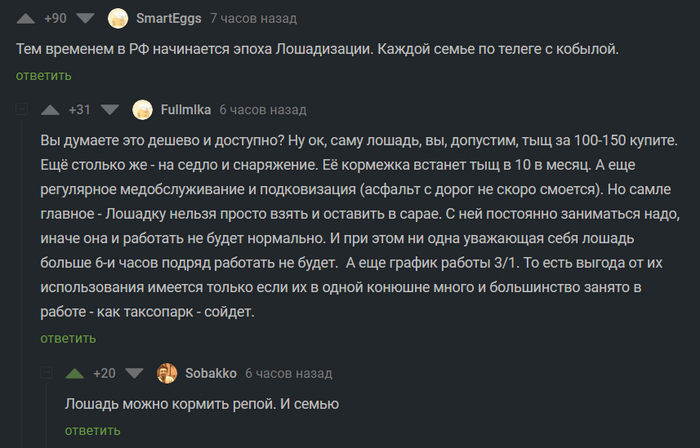
Task: Downvote the SmartEggs comment
Action: pos(85,18)
